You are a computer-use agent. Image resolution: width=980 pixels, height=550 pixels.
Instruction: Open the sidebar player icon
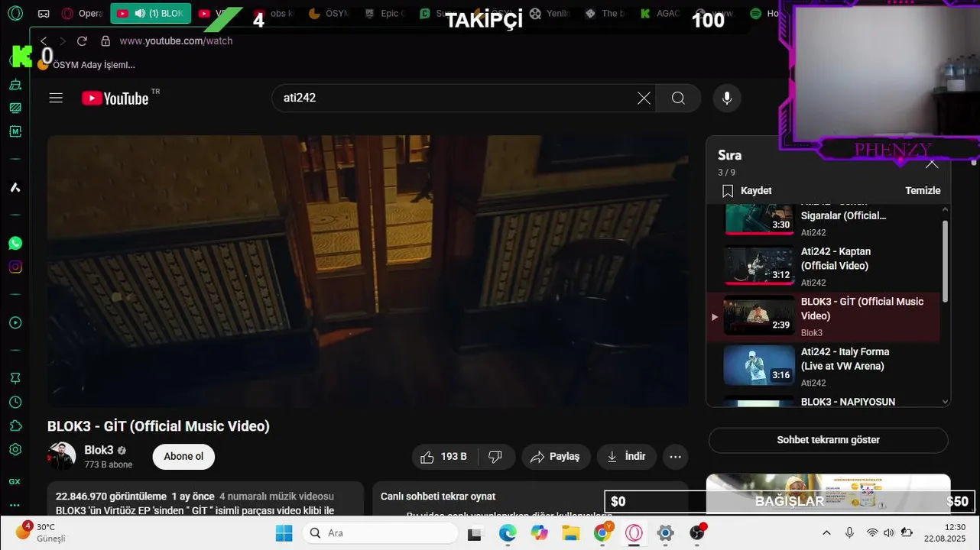15,322
